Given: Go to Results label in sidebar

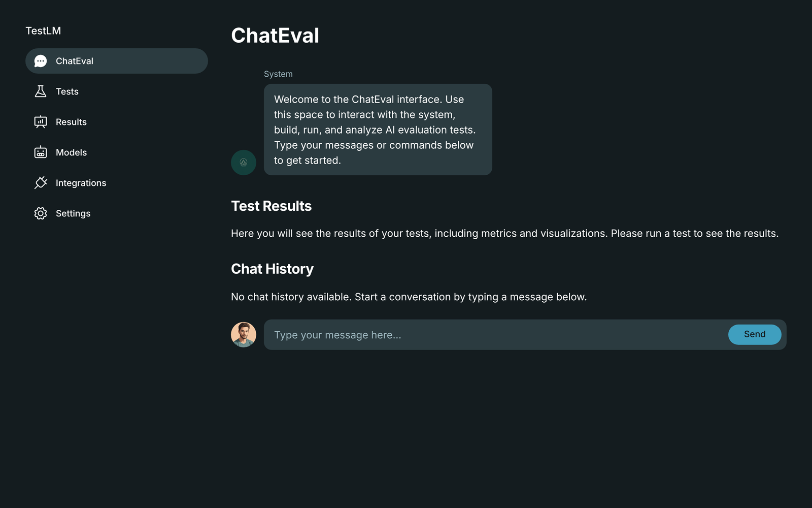Looking at the screenshot, I should pos(71,122).
